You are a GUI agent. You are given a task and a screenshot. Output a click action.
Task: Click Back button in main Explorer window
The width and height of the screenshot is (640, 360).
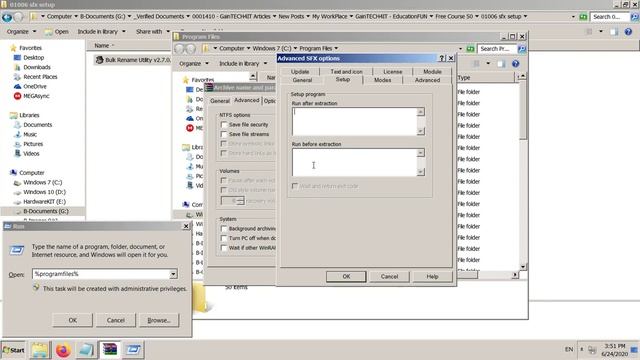point(7,17)
